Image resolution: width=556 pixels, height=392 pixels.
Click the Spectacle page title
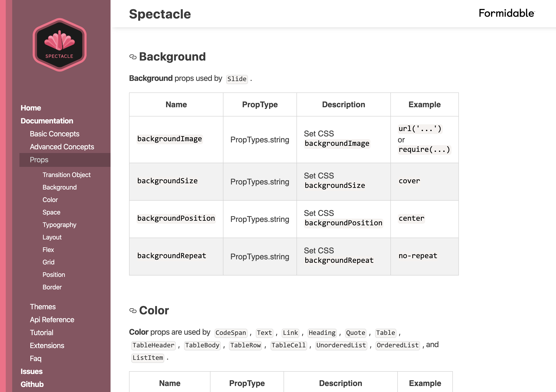coord(160,14)
